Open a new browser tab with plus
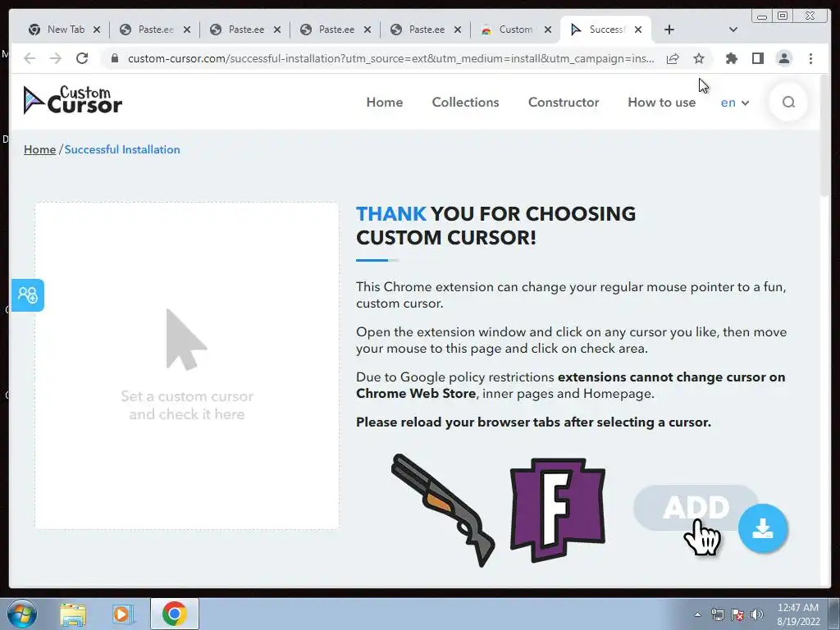 [669, 30]
